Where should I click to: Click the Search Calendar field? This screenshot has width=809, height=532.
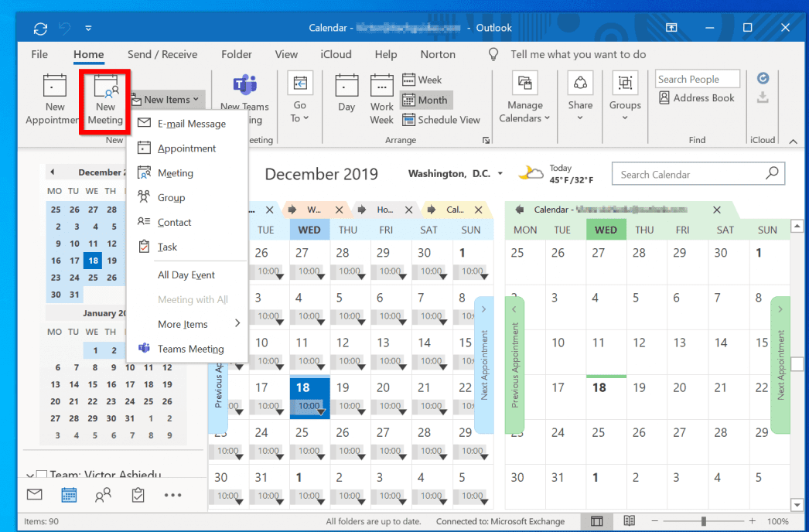pos(690,175)
